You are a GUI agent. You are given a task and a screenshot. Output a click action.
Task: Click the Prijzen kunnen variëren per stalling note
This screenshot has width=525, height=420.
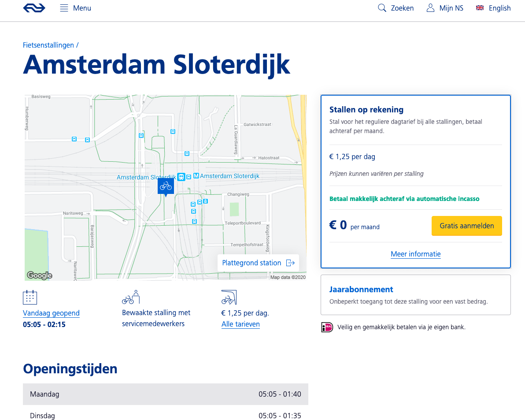[x=376, y=174]
